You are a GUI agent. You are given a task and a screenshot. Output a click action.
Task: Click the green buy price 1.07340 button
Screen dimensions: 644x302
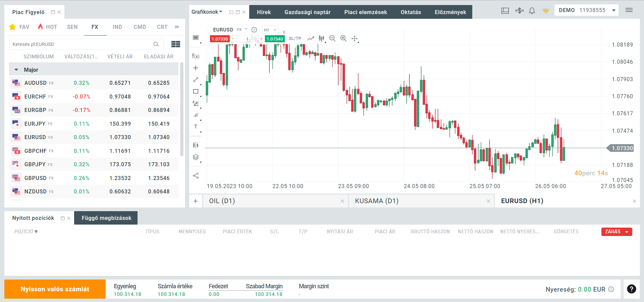pyautogui.click(x=275, y=39)
